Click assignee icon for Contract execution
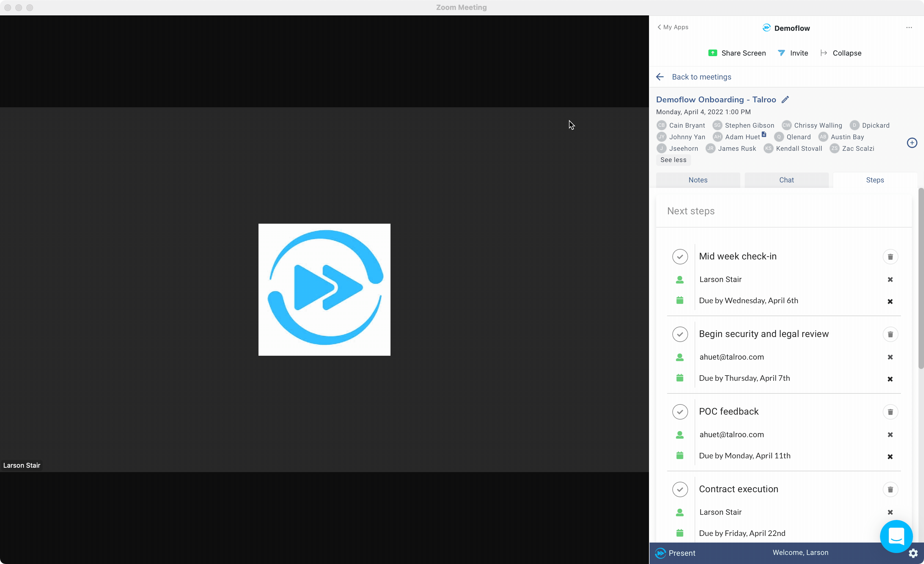Image resolution: width=924 pixels, height=564 pixels. tap(680, 512)
